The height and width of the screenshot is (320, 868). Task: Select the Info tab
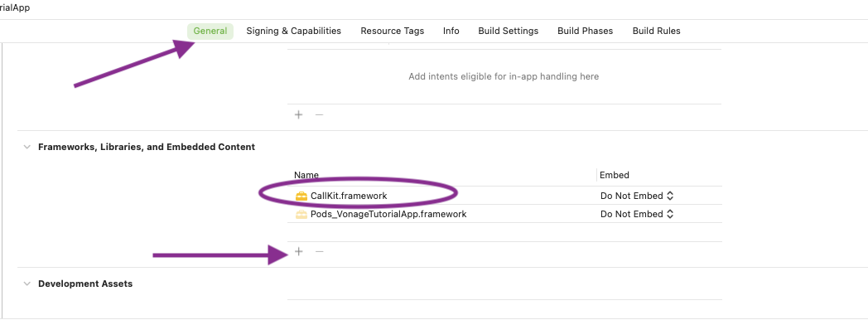[x=451, y=31]
